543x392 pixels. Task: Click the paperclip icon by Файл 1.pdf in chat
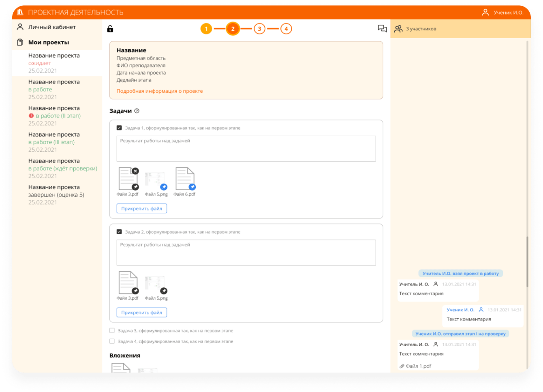(402, 366)
